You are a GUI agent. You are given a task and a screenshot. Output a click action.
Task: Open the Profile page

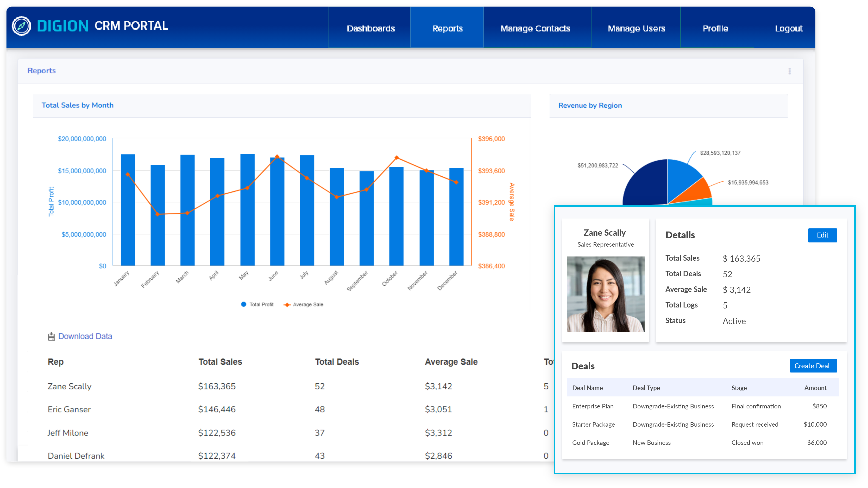point(715,28)
